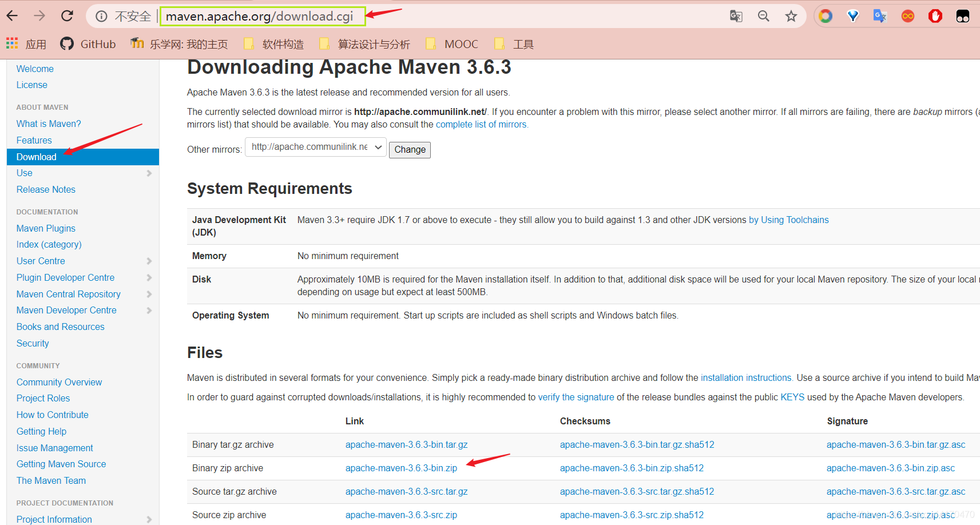Click the black Tampermonkey extension icon

point(963,16)
